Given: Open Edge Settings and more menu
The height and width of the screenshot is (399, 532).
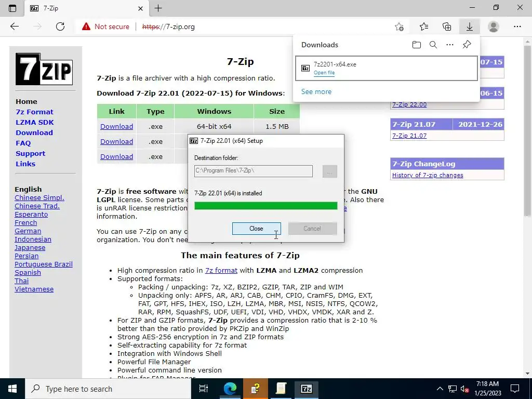Looking at the screenshot, I should [x=517, y=26].
